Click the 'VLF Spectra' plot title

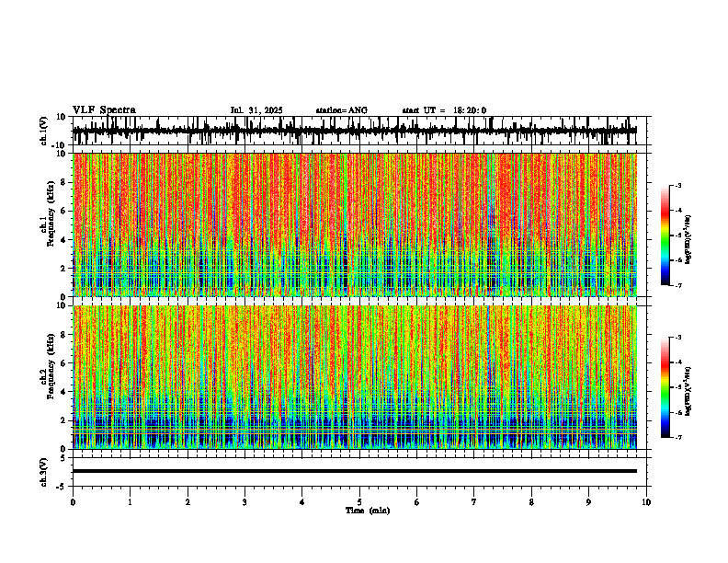[x=104, y=110]
